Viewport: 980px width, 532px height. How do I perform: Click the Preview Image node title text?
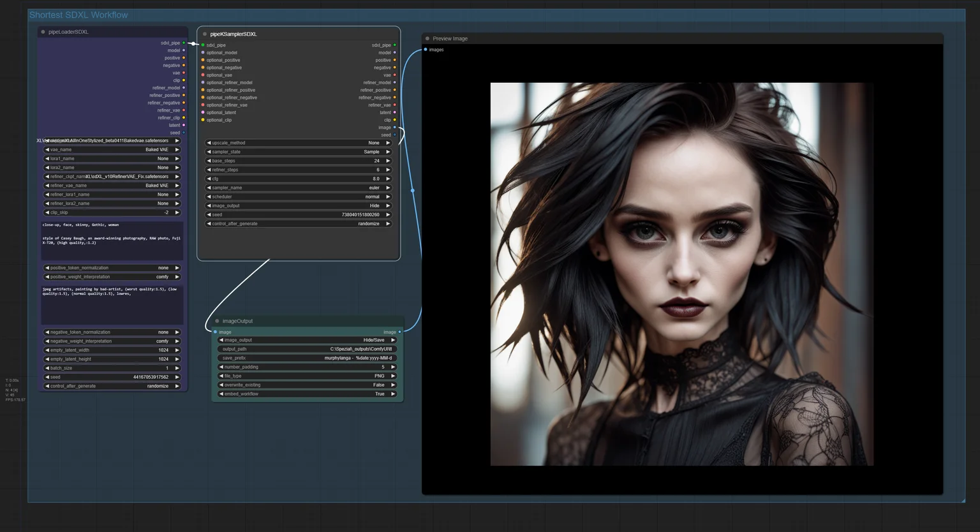click(x=450, y=38)
